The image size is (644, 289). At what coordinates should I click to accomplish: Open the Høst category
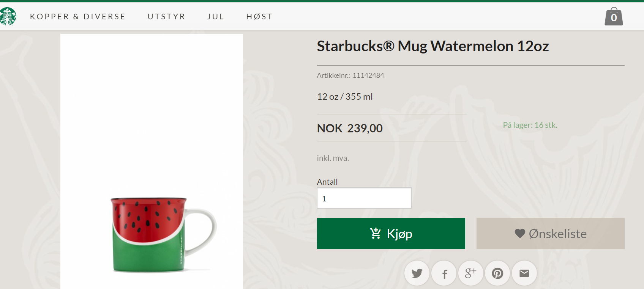(x=259, y=17)
